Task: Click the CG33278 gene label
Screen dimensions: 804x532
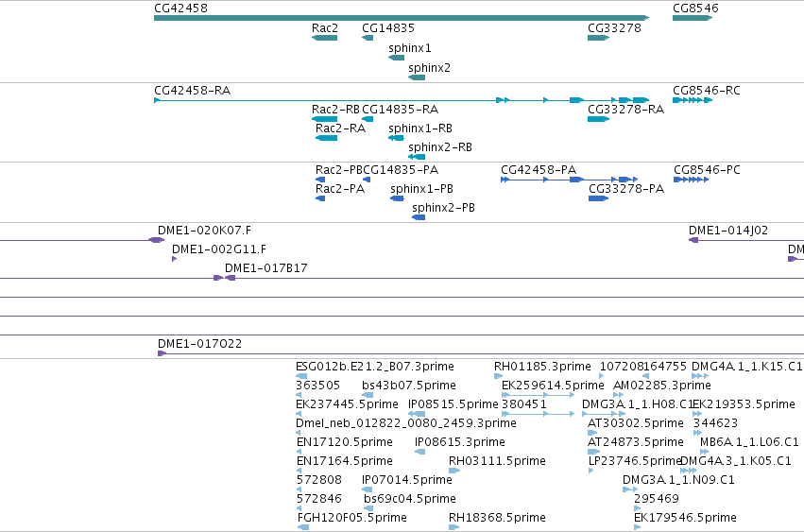Action: (x=614, y=28)
